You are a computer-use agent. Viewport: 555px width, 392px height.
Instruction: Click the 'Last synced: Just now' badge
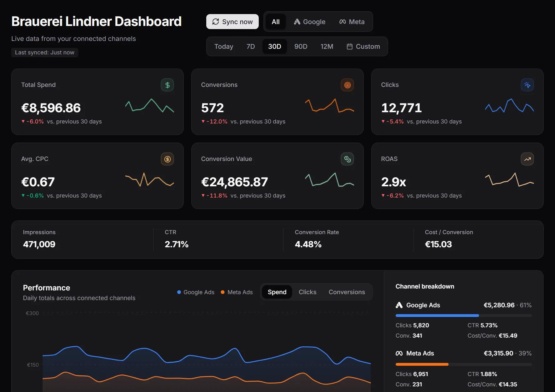[45, 53]
